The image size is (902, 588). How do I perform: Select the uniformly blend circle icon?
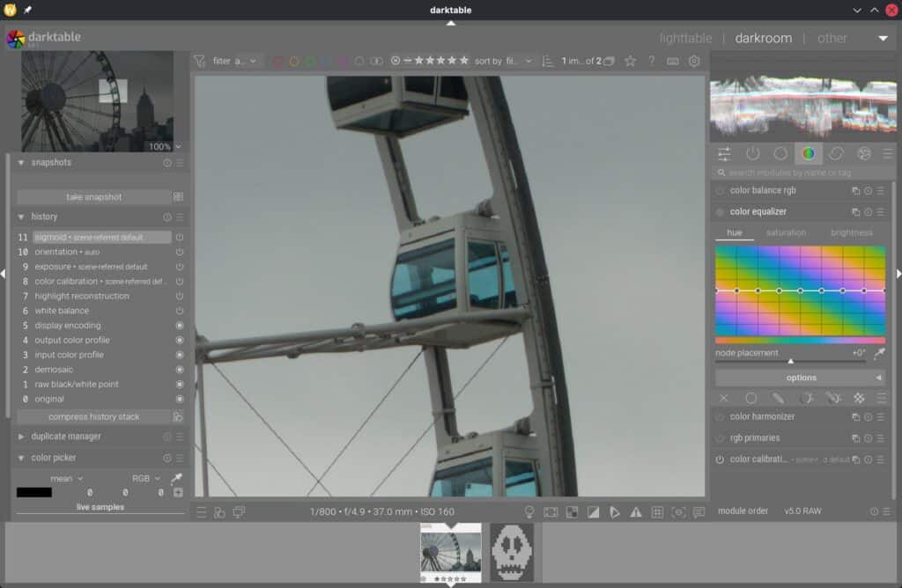point(750,398)
